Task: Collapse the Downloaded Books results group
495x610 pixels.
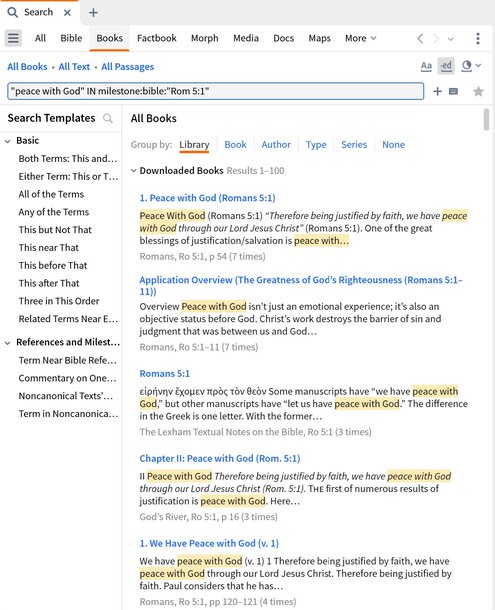Action: tap(133, 170)
